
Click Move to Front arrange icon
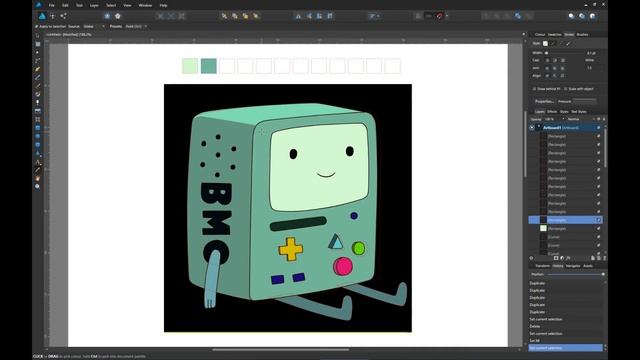256,16
